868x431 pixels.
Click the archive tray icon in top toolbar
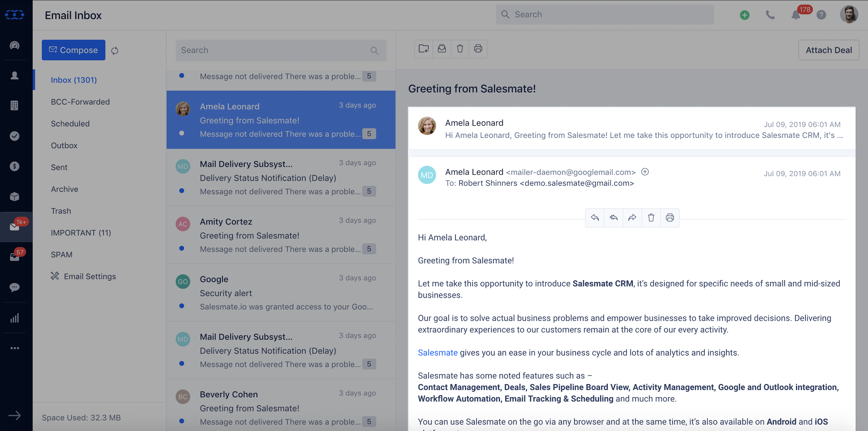pos(442,49)
